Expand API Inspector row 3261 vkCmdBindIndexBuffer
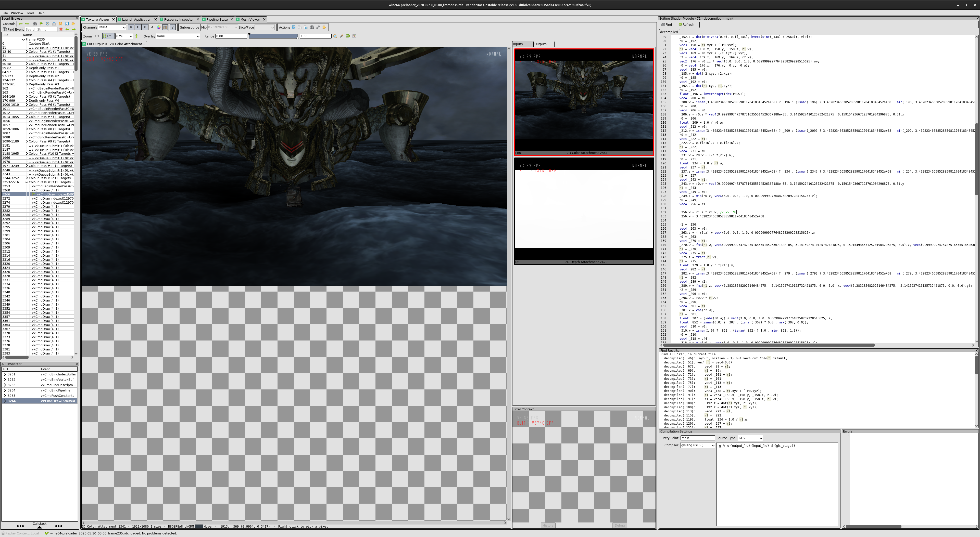The width and height of the screenshot is (980, 537). coord(5,374)
